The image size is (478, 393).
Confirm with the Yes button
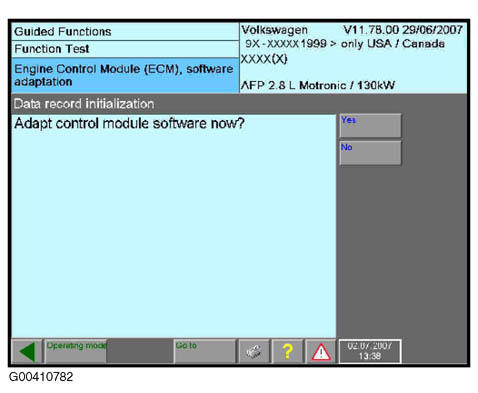click(x=370, y=126)
